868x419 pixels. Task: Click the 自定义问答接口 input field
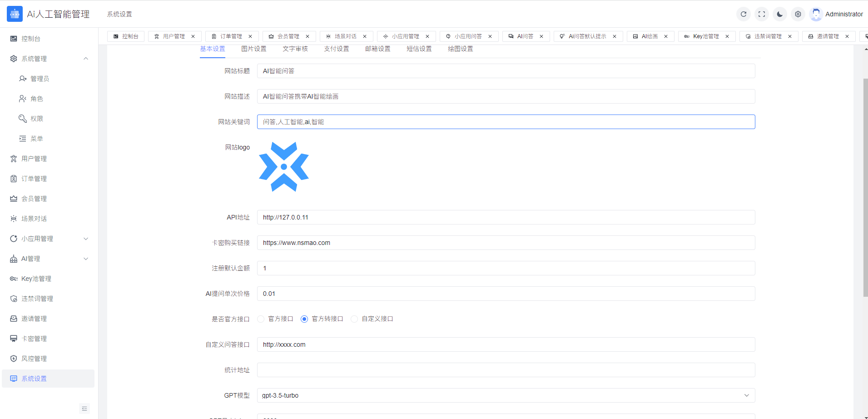tap(506, 344)
